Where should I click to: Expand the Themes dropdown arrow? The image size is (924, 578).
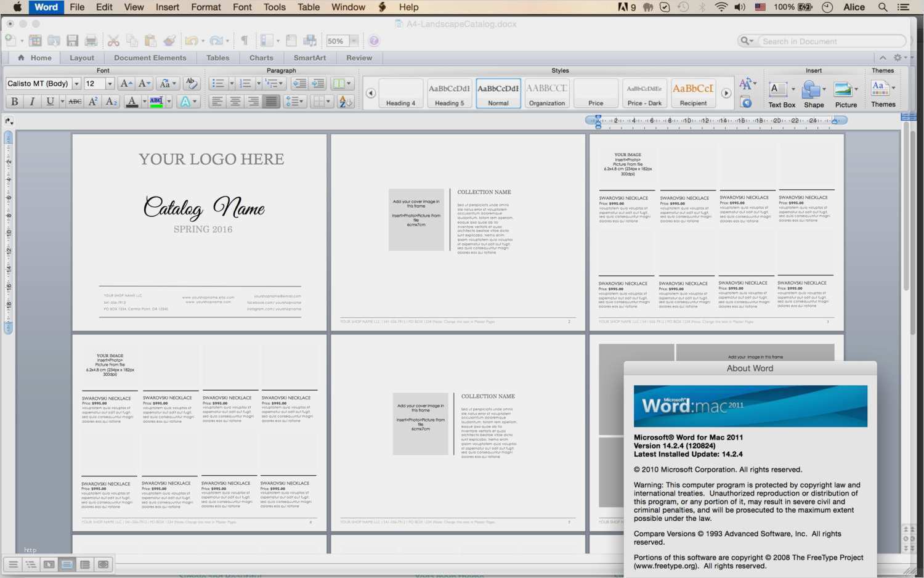click(x=893, y=88)
